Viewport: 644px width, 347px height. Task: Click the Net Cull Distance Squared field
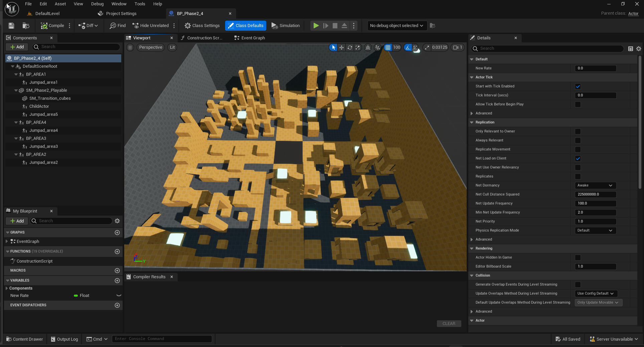coord(595,195)
